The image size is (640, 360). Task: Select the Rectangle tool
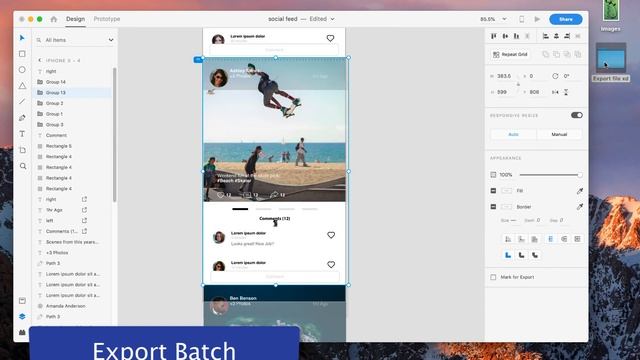click(x=22, y=54)
